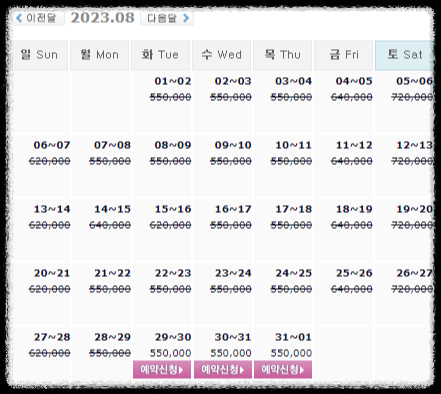441x394 pixels.
Task: Click struck-out 640,000 price under 18~19
Action: 352,225
